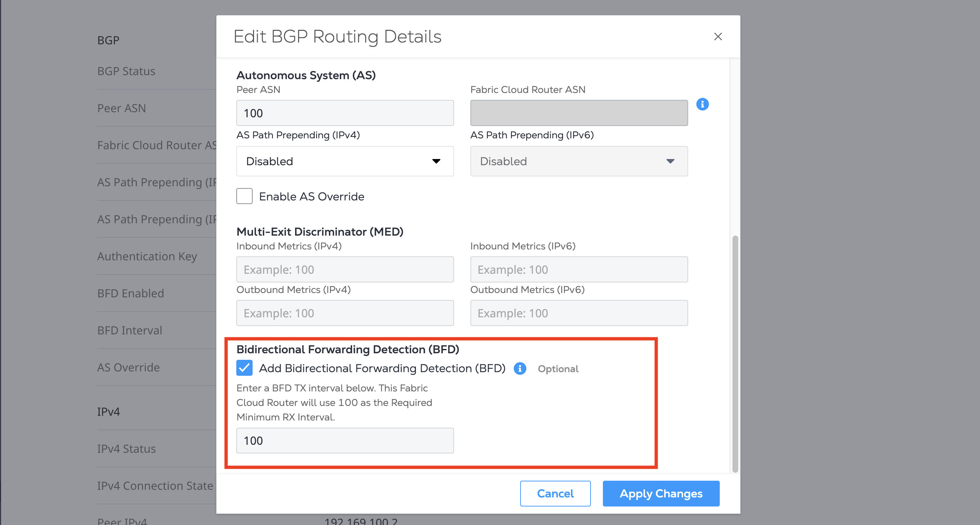Click the BFD info icon next to Optional
980x525 pixels.
pos(520,368)
